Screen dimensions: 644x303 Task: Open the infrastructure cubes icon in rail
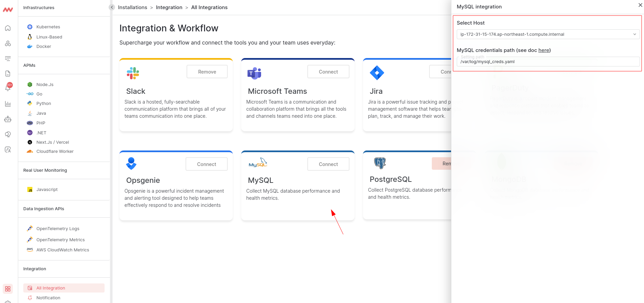coord(8,44)
